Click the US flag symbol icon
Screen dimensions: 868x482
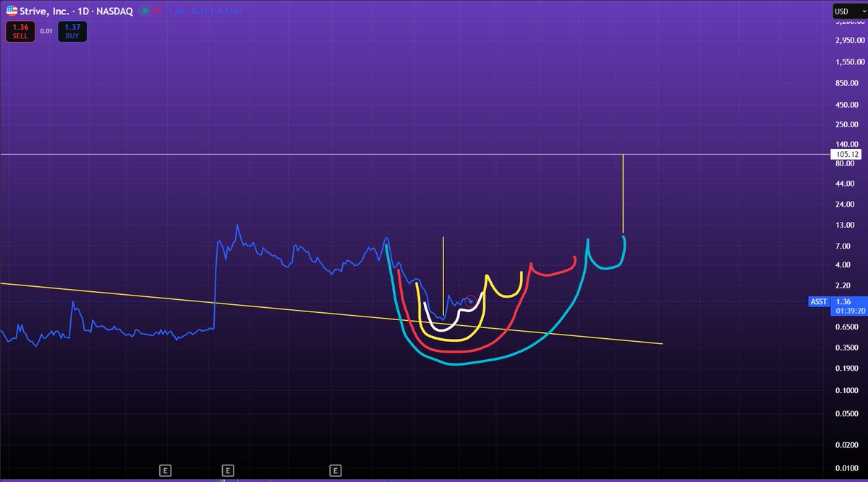tap(11, 11)
